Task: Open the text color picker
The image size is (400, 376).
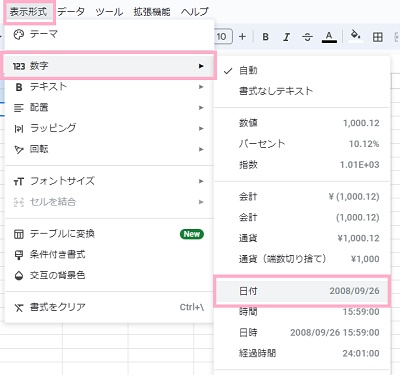Action: pos(329,37)
